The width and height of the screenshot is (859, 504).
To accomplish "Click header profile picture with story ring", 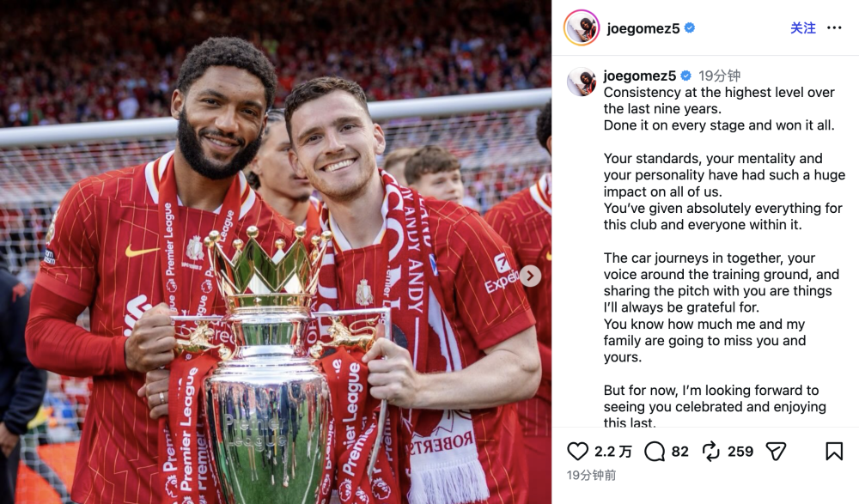I will click(x=582, y=27).
